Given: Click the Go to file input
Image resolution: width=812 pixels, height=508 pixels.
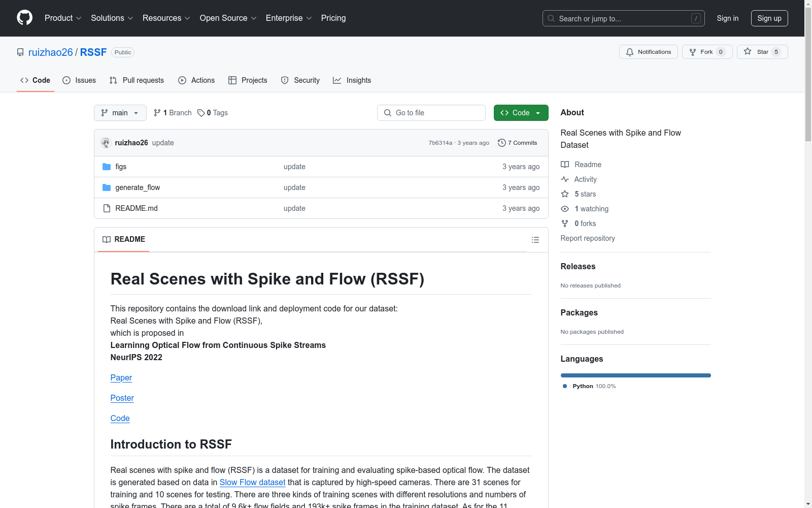Looking at the screenshot, I should click(431, 113).
